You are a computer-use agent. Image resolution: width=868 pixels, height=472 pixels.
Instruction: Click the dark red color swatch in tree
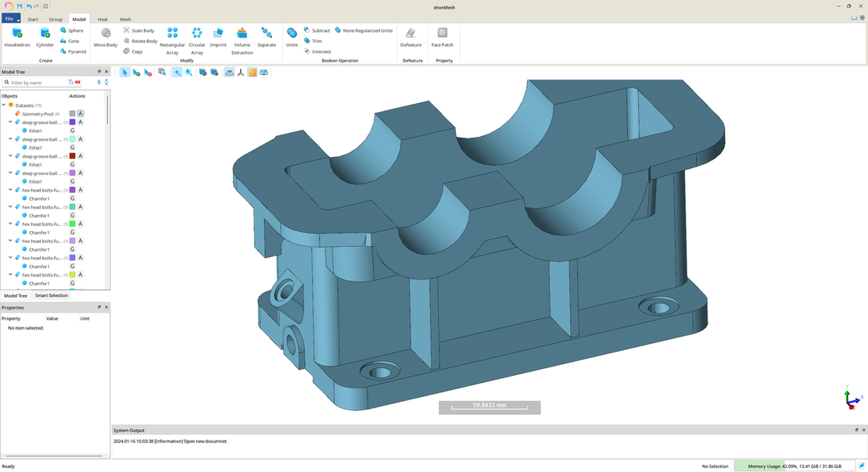coord(73,156)
